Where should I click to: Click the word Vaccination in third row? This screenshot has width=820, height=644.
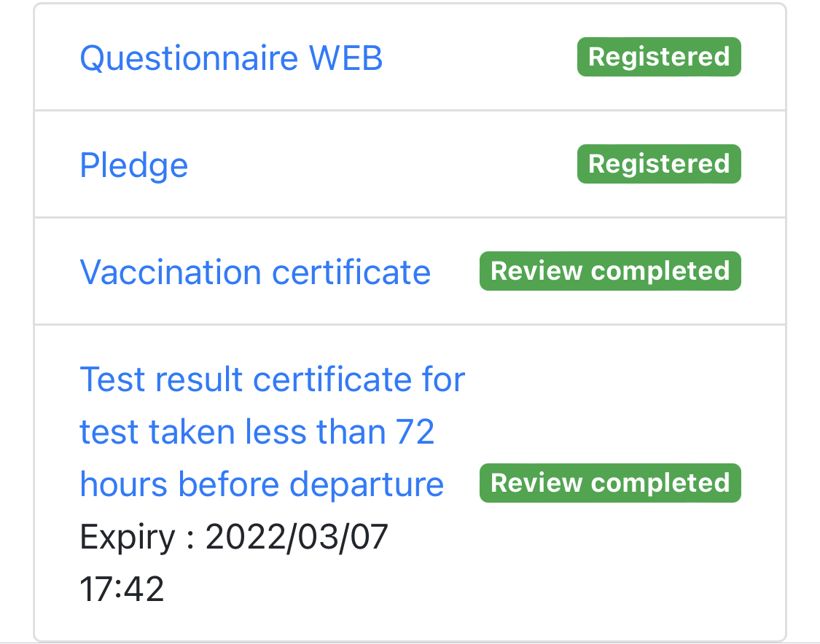click(171, 272)
